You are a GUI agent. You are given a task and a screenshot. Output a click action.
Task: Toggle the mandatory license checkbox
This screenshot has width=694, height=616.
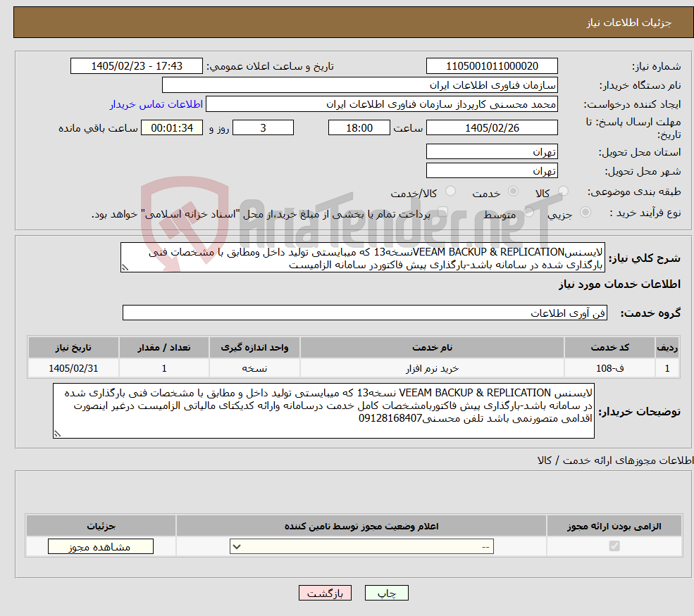614,546
